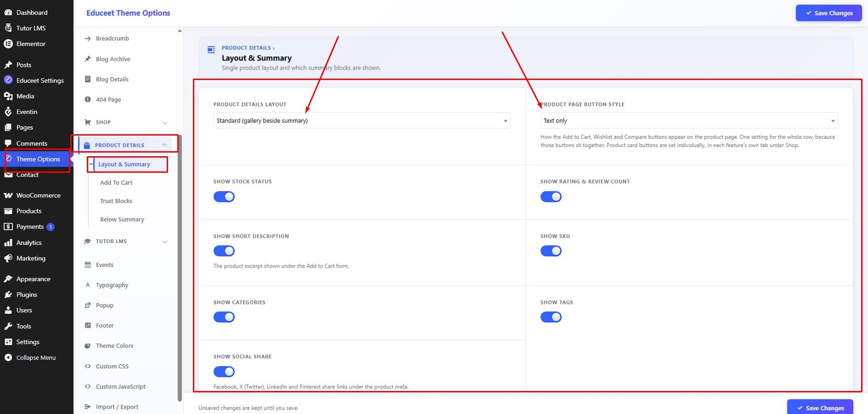The height and width of the screenshot is (414, 868).
Task: Click the Media library icon
Action: (8, 96)
